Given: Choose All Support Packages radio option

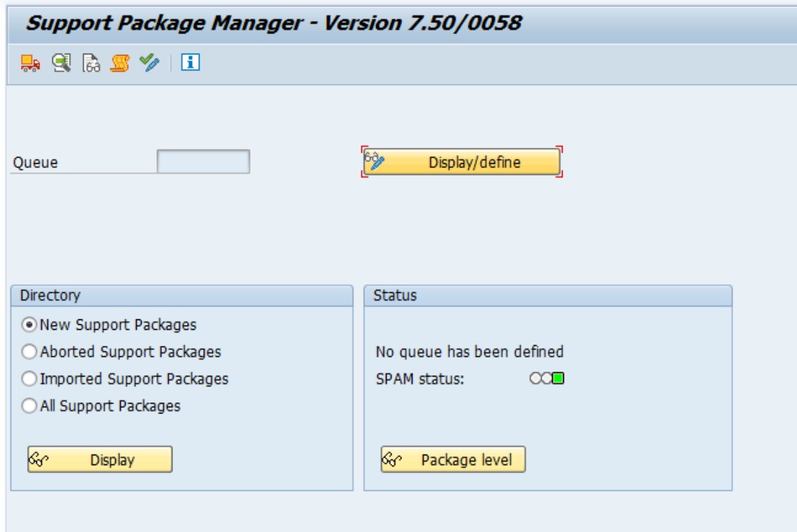Looking at the screenshot, I should pyautogui.click(x=29, y=406).
